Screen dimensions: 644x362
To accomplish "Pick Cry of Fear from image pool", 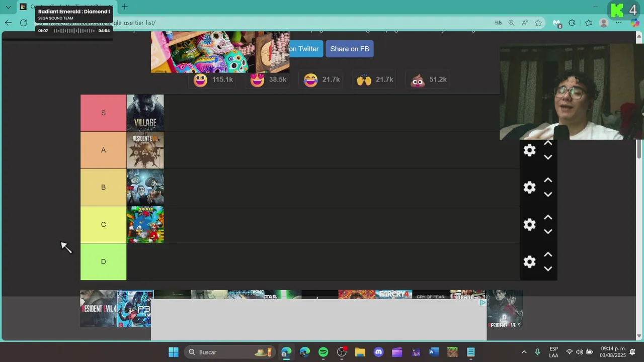I will [431, 295].
